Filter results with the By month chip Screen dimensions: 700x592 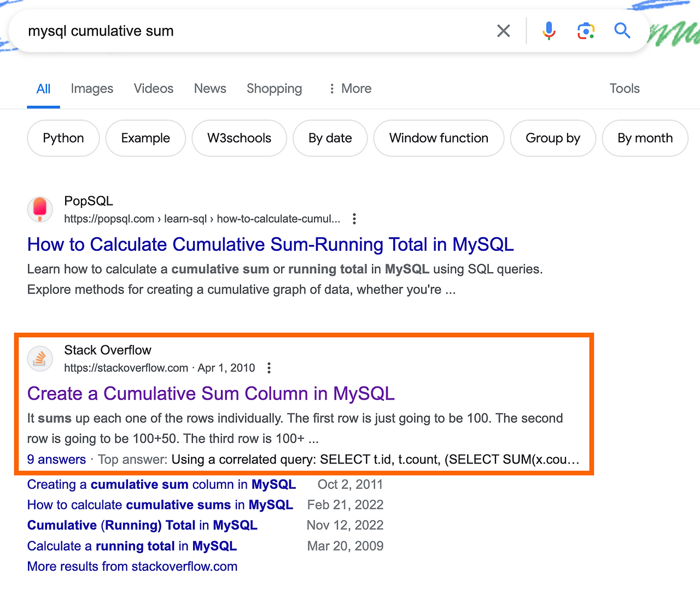pos(645,138)
